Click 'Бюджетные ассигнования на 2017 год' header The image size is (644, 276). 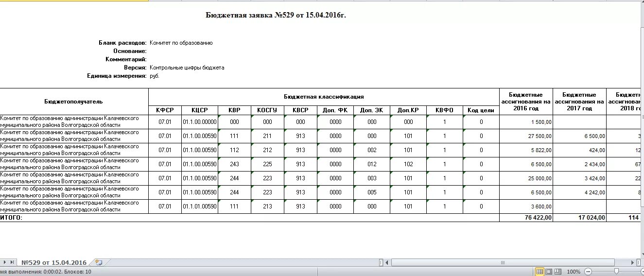click(x=580, y=102)
